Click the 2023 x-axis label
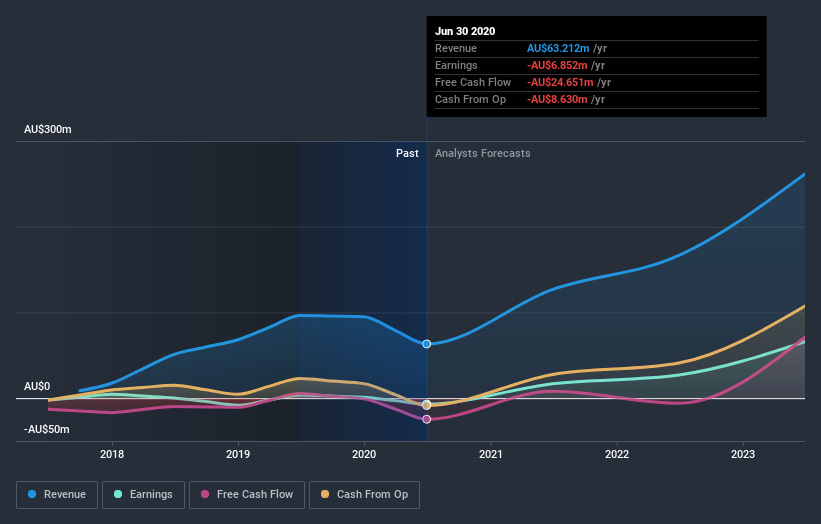 coord(743,454)
